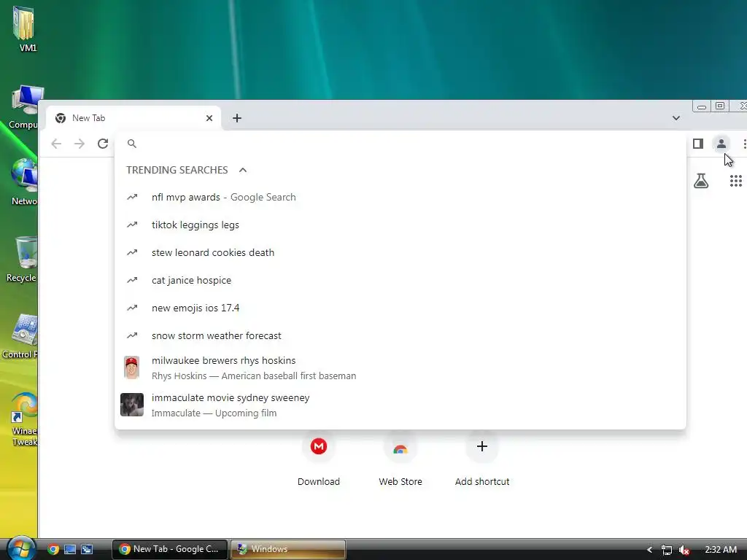Click the trending arrow beside cat janice hospice
The image size is (747, 560).
[x=132, y=280]
